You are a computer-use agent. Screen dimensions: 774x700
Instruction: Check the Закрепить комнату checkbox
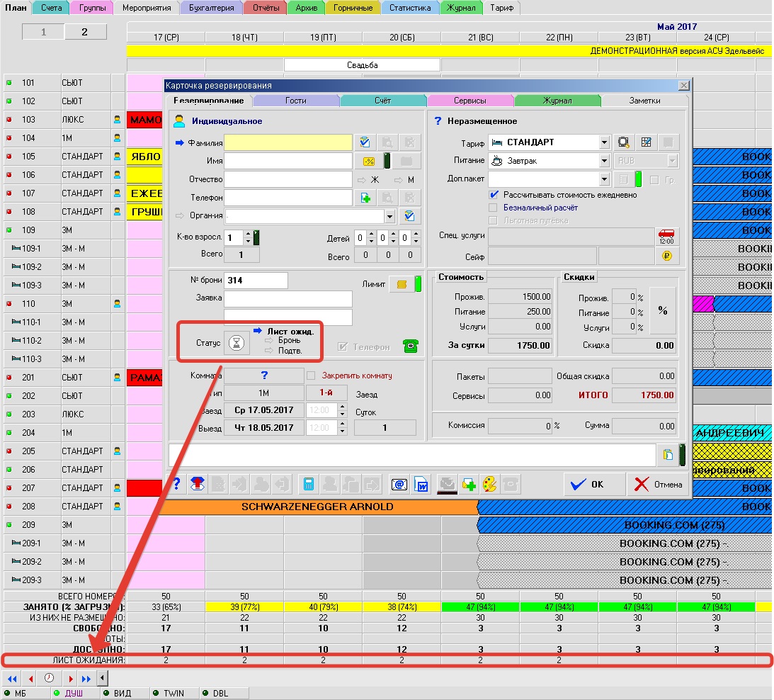click(311, 376)
